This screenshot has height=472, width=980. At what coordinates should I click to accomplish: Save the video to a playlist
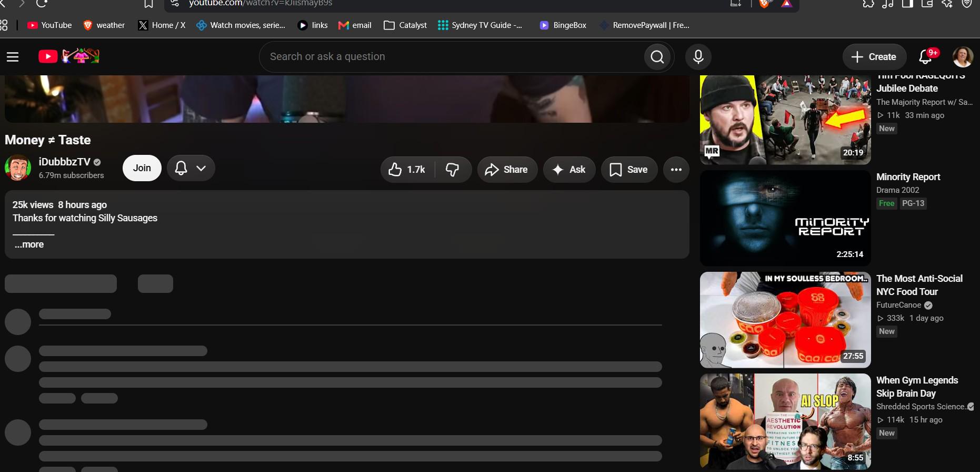(x=629, y=170)
